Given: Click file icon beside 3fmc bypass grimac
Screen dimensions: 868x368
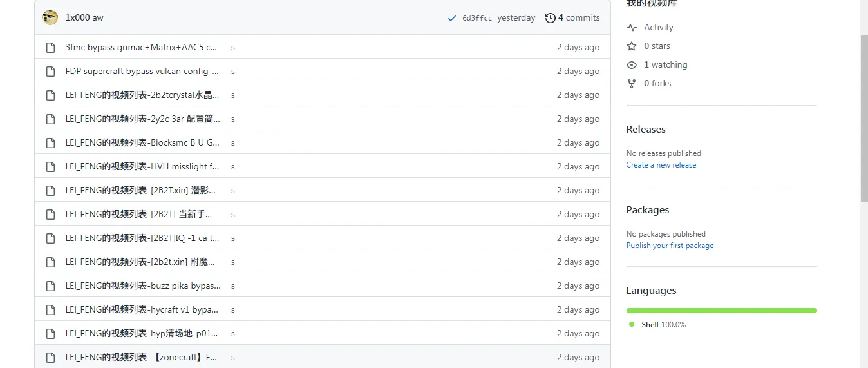Looking at the screenshot, I should 50,48.
